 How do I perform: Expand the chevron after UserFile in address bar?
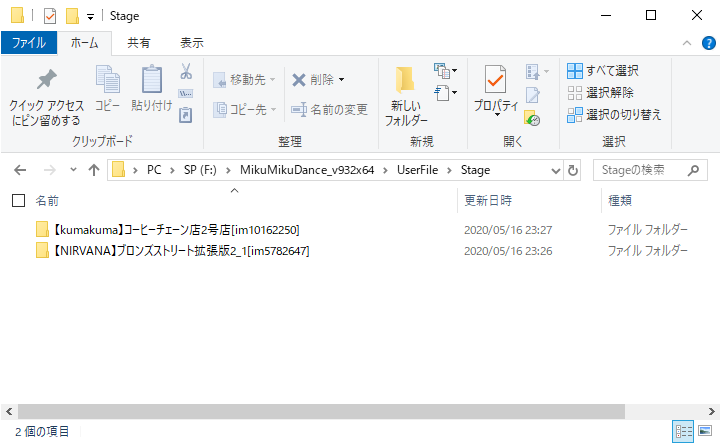(449, 171)
